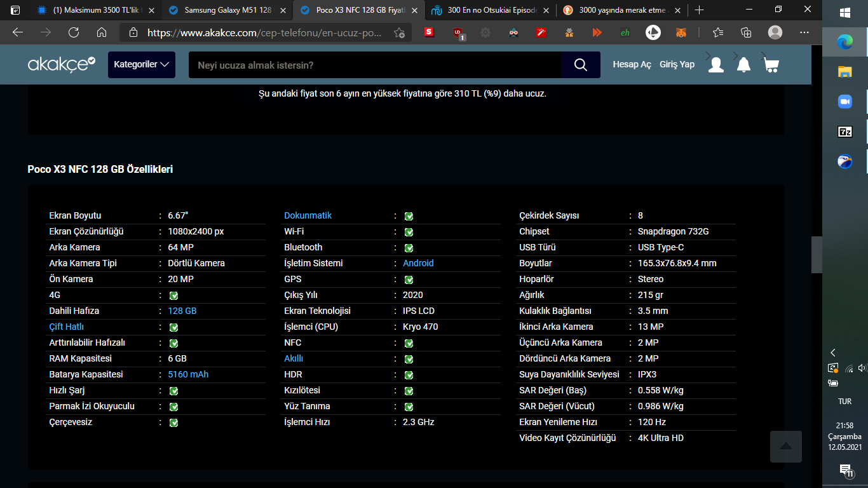Image resolution: width=868 pixels, height=488 pixels.
Task: Open a new browser tab
Action: pyautogui.click(x=699, y=10)
